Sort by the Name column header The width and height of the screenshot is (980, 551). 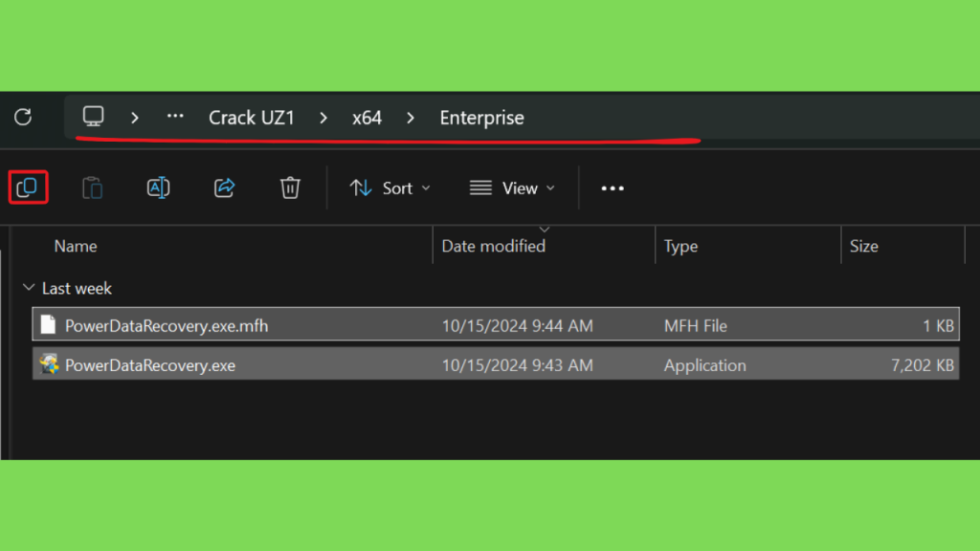(x=76, y=246)
